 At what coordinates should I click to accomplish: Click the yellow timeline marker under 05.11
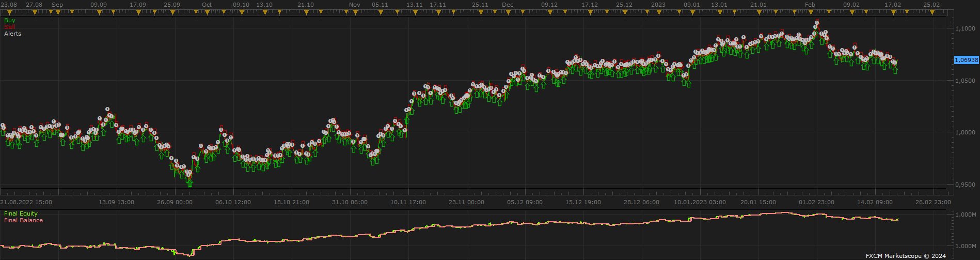[x=380, y=12]
